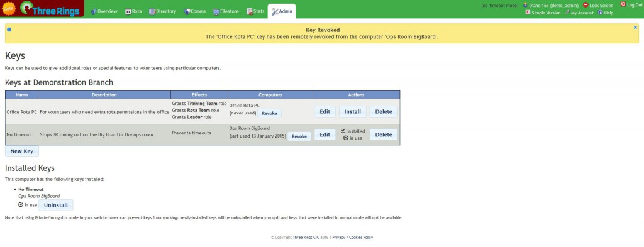
Task: Revoke the No Timeout key from Ops Room BigBoard
Action: pos(299,136)
